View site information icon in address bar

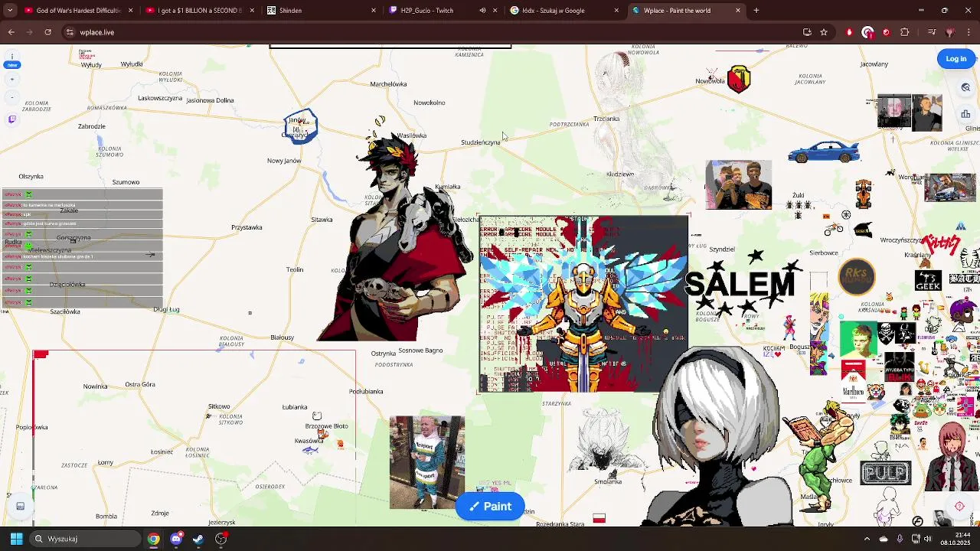pos(70,32)
